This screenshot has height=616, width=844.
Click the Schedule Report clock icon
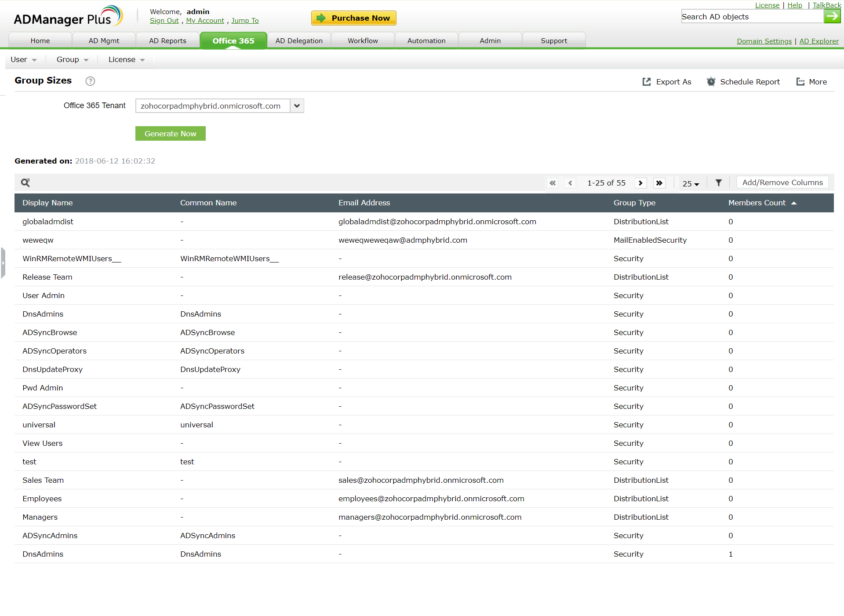coord(711,82)
